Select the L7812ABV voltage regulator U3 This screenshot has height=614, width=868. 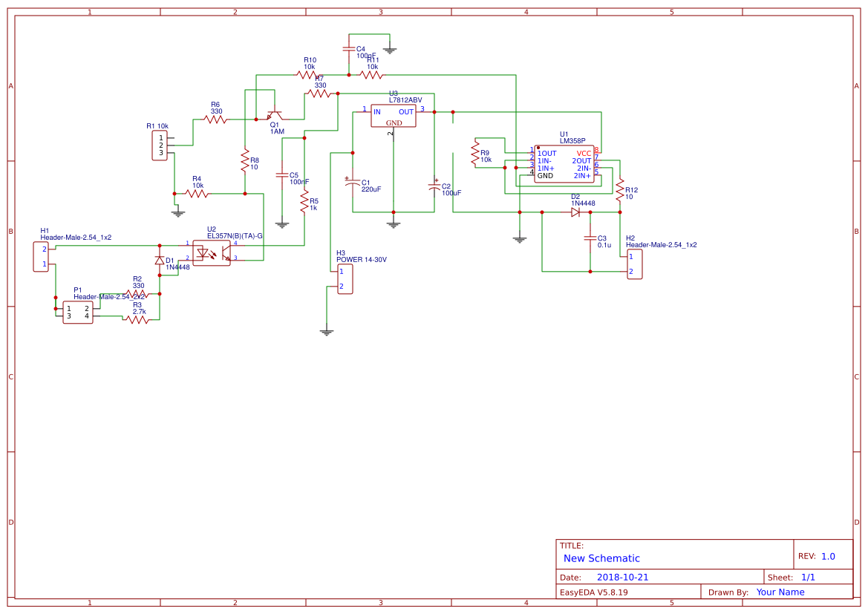pos(393,116)
